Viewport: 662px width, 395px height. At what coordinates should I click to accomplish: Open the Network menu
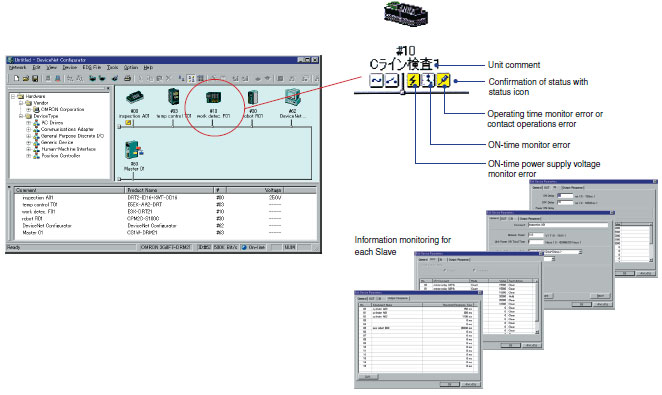pyautogui.click(x=17, y=68)
